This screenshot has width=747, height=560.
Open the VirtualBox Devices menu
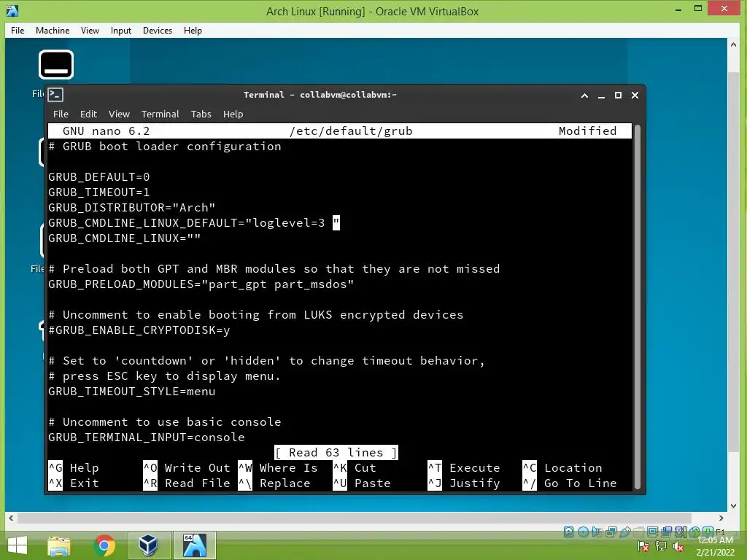[x=158, y=31]
